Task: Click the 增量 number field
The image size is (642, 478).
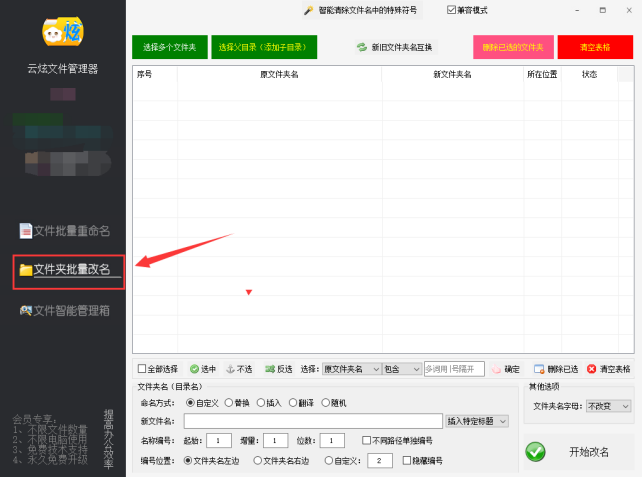Action: click(x=276, y=441)
